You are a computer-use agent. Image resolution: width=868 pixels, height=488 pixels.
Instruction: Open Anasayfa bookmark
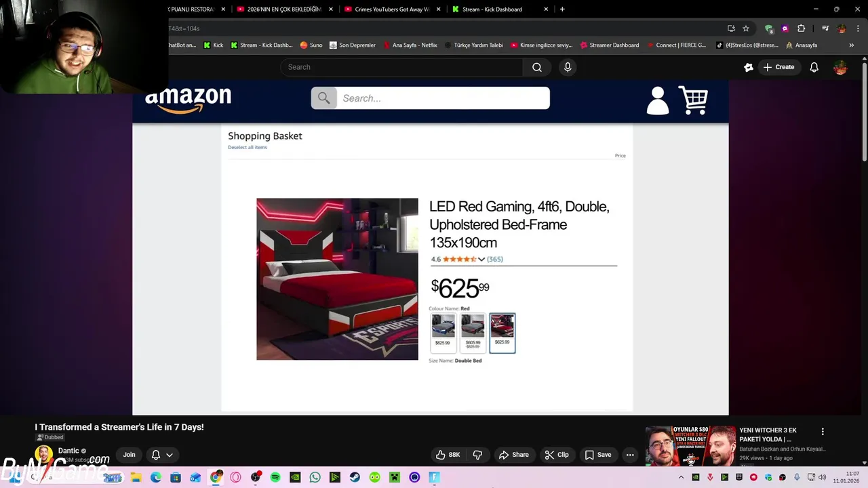(802, 45)
